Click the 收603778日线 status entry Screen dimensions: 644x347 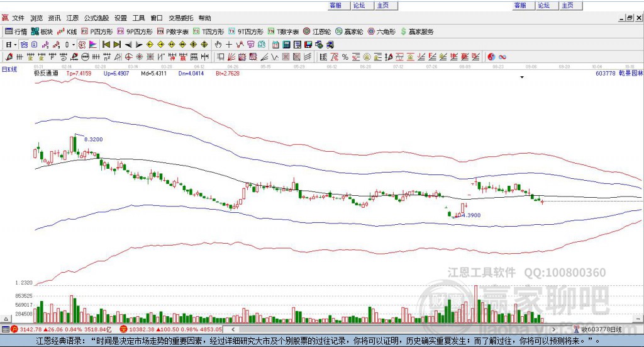pos(602,329)
